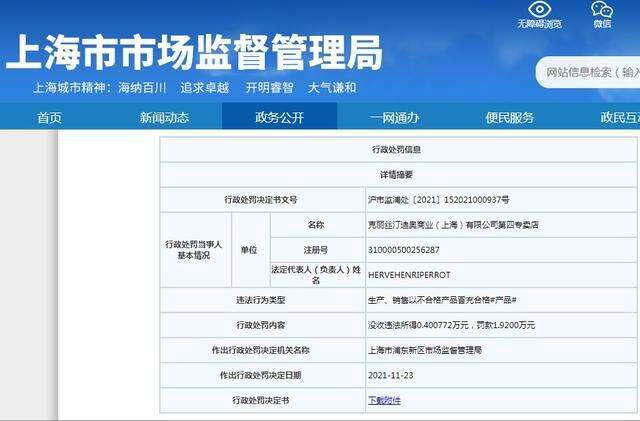Open the 便民服务 menu item
The image size is (640, 421).
(x=509, y=118)
